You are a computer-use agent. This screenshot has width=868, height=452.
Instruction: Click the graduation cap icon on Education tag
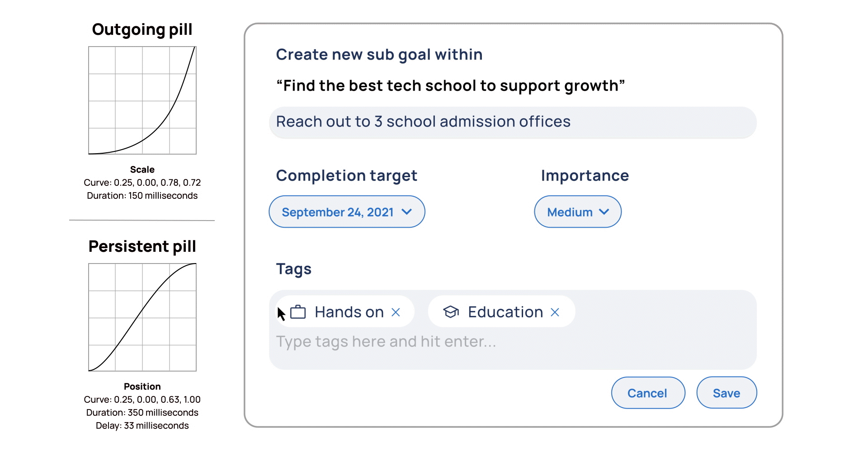click(x=451, y=312)
